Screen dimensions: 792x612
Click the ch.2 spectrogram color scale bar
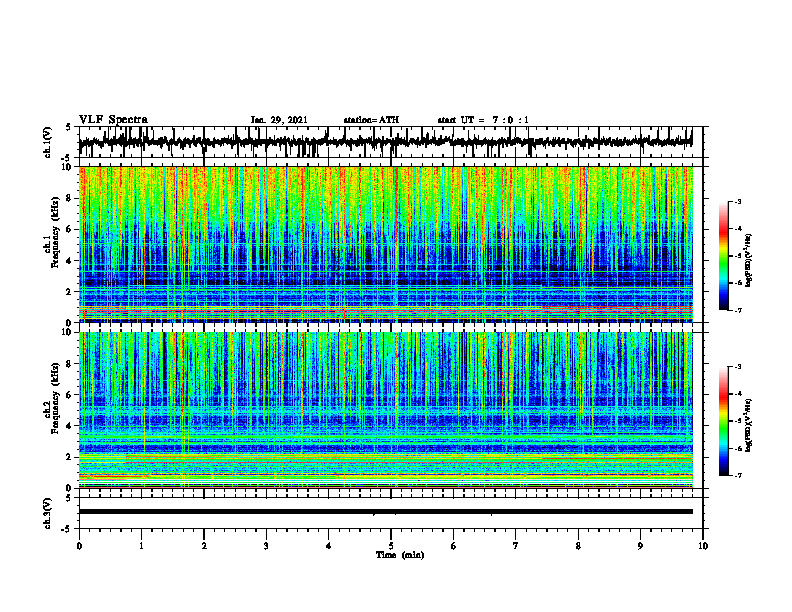tap(724, 421)
